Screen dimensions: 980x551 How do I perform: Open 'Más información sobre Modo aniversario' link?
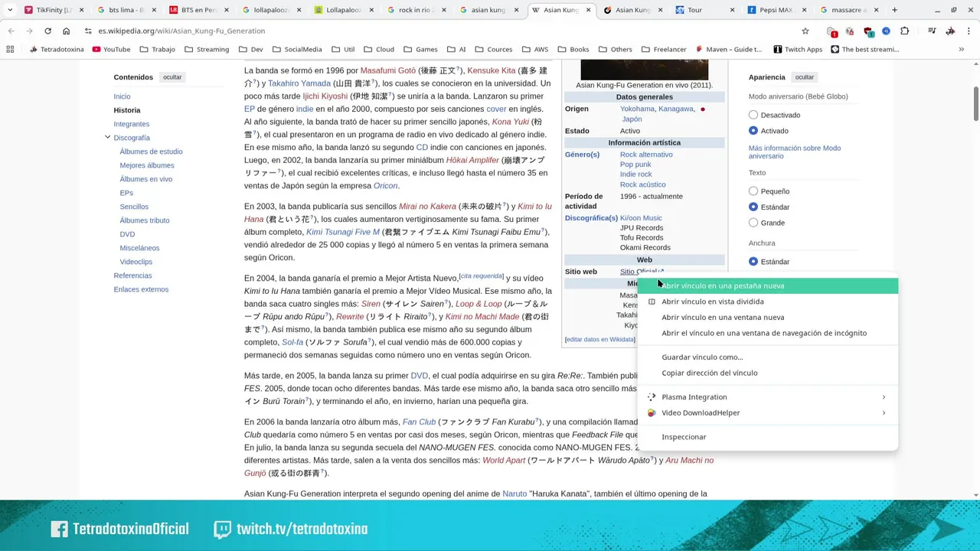coord(794,152)
